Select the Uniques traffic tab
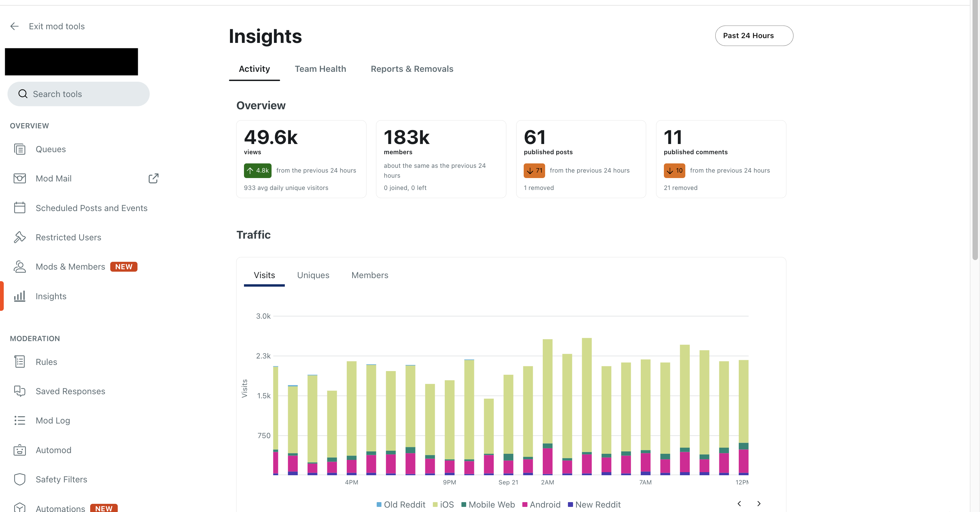This screenshot has height=512, width=980. click(313, 275)
